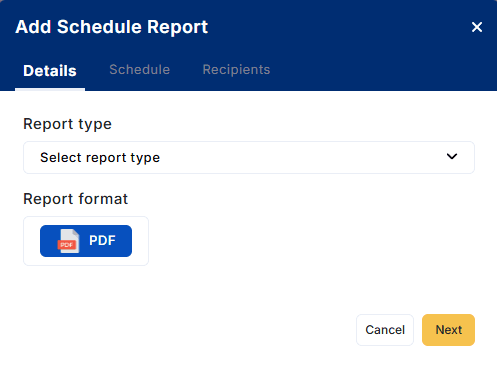Close the Add Schedule Report dialog
The image size is (497, 368).
pyautogui.click(x=477, y=27)
